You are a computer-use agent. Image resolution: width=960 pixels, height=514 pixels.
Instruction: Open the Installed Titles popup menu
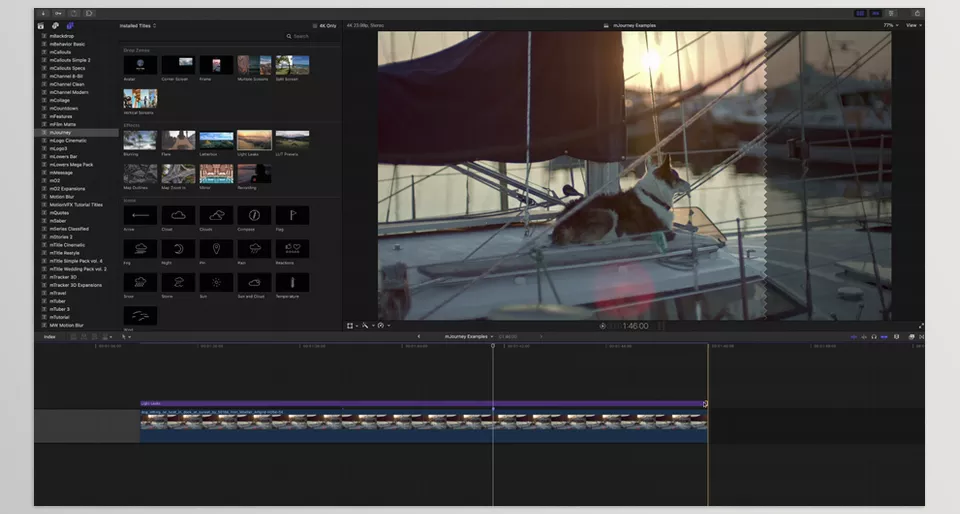[x=138, y=26]
